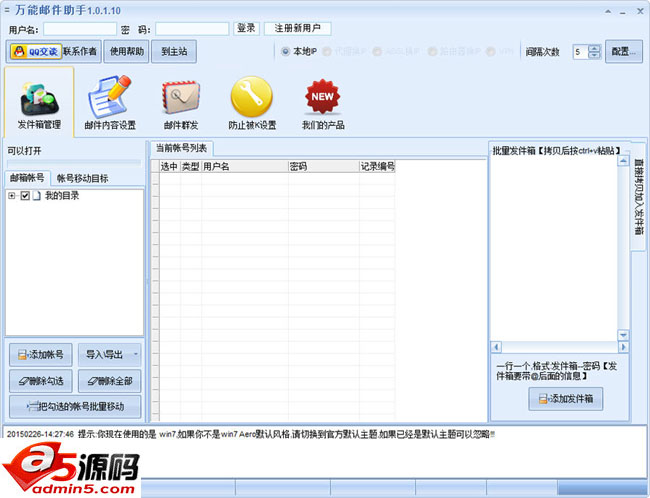Click the 可以打开 status text
The width and height of the screenshot is (650, 498).
[24, 151]
